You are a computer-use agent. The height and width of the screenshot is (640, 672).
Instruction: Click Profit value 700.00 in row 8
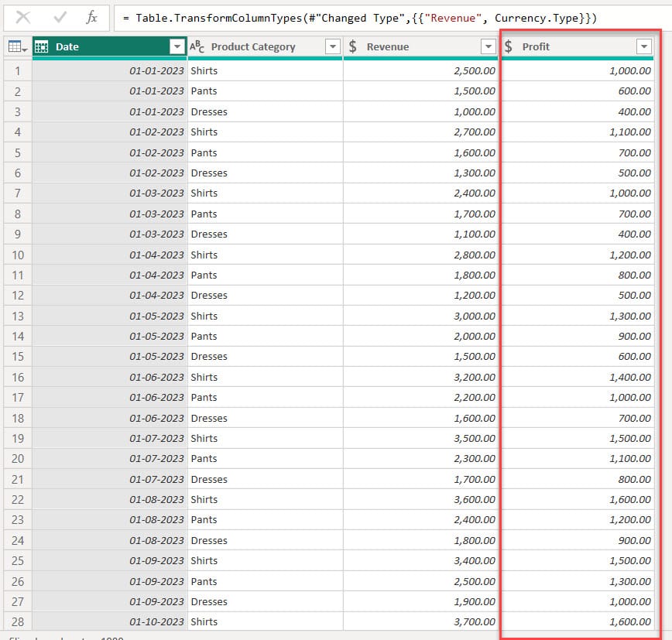point(634,214)
